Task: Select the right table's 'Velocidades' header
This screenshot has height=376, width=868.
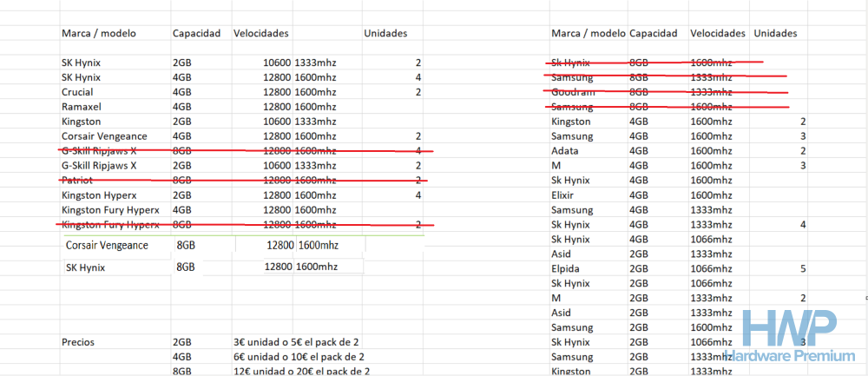Action: pyautogui.click(x=718, y=33)
